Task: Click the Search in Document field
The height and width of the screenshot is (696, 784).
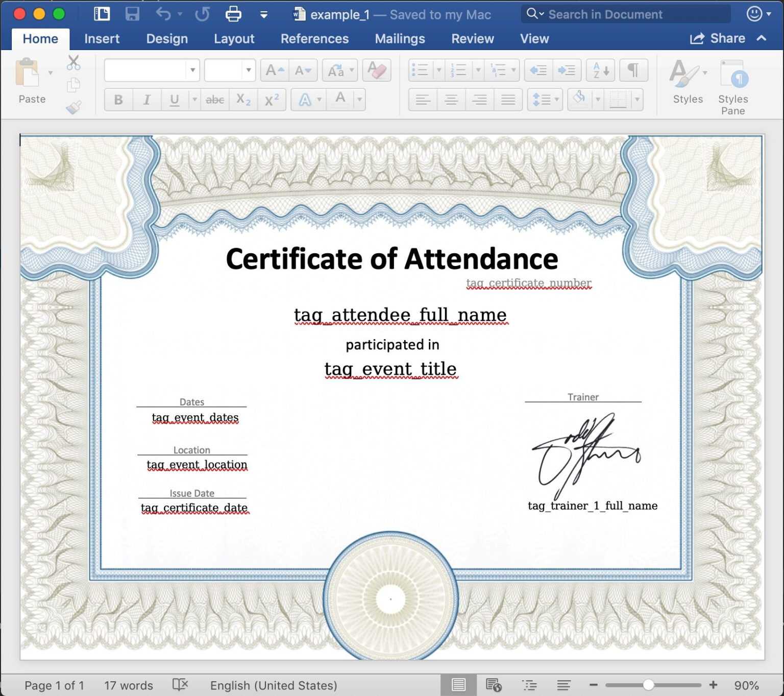Action: coord(625,14)
